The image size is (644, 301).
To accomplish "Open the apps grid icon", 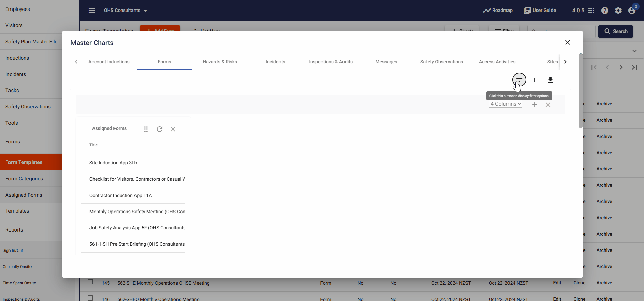I will (591, 11).
